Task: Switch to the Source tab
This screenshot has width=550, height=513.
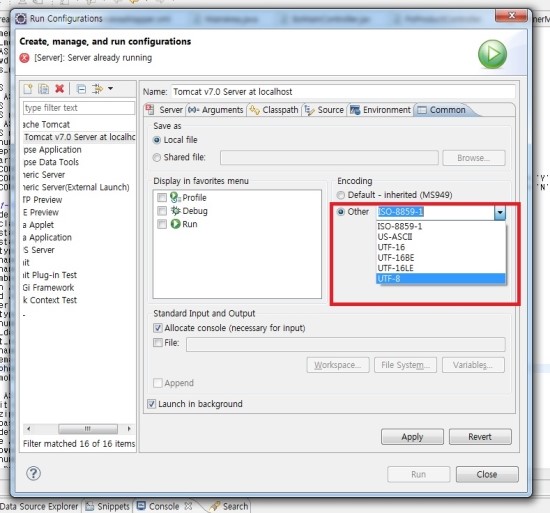Action: [324, 110]
